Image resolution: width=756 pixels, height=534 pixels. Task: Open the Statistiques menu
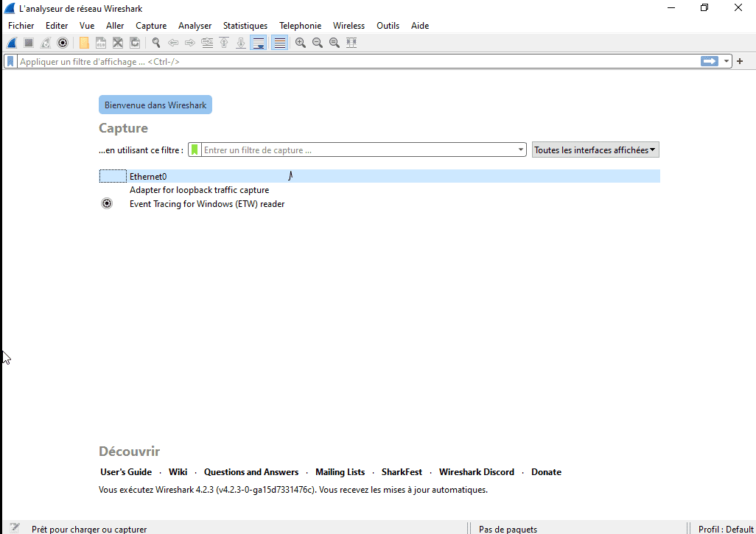coord(245,26)
